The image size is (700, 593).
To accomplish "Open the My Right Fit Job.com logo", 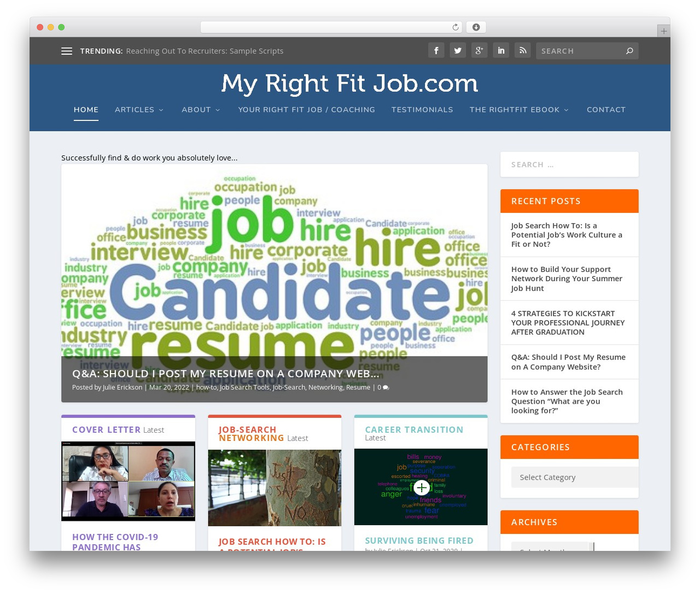I will pos(349,84).
